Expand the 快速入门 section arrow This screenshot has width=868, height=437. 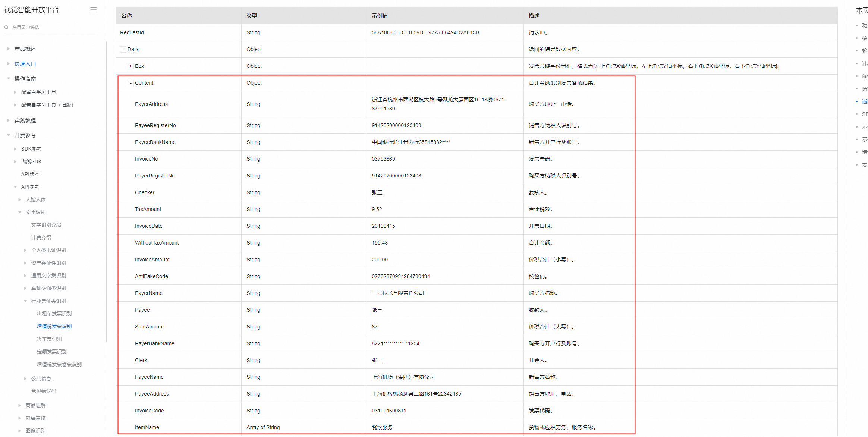coord(8,64)
